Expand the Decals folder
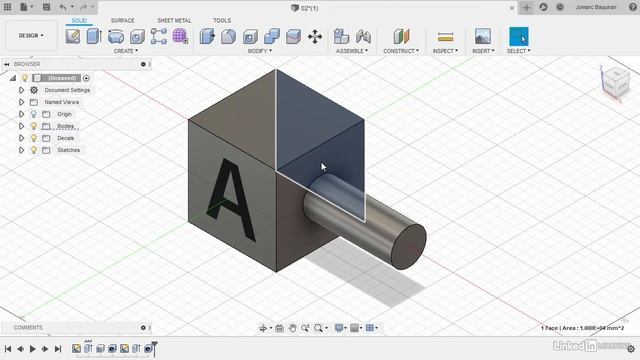The height and width of the screenshot is (360, 640). (22, 138)
